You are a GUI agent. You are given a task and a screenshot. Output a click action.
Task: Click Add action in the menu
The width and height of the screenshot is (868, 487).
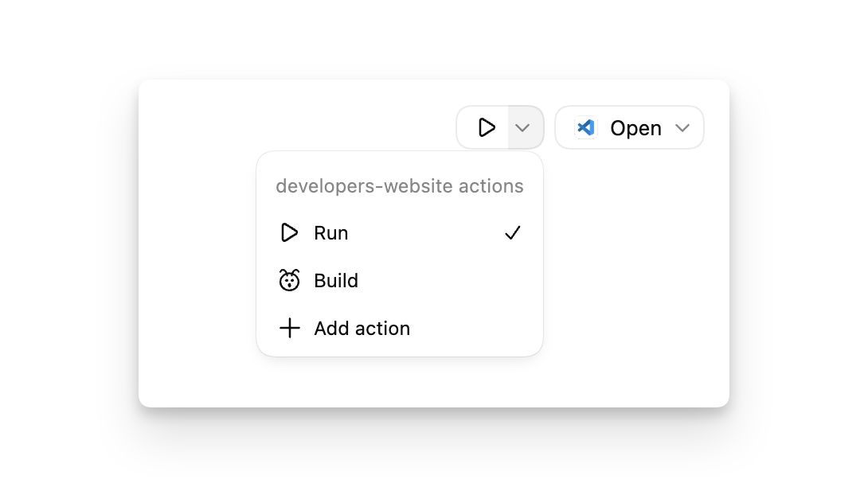coord(362,328)
